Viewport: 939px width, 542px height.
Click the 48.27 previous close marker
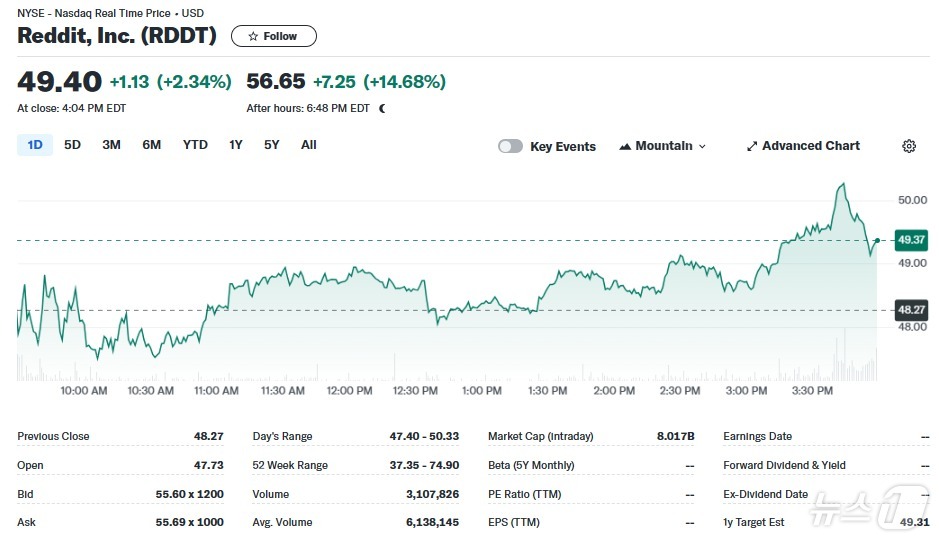tap(911, 310)
